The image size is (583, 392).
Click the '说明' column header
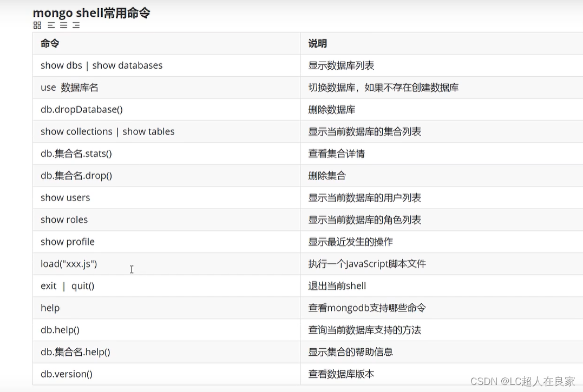pos(442,43)
